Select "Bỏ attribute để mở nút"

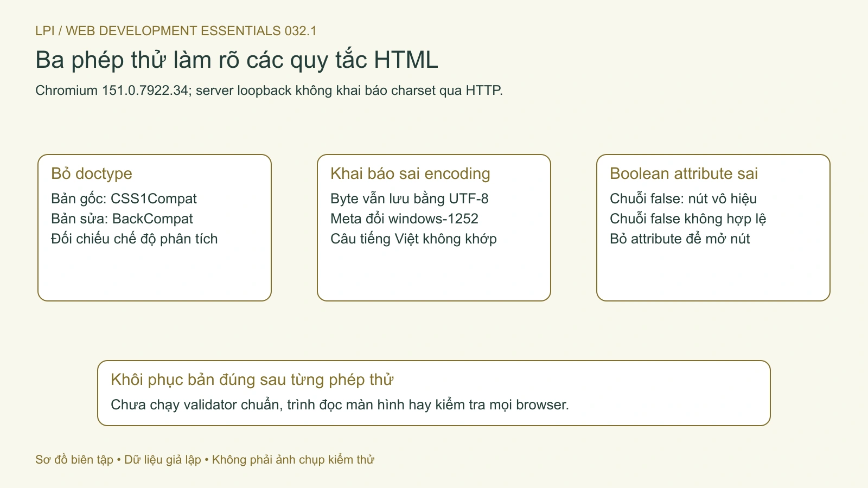(680, 239)
